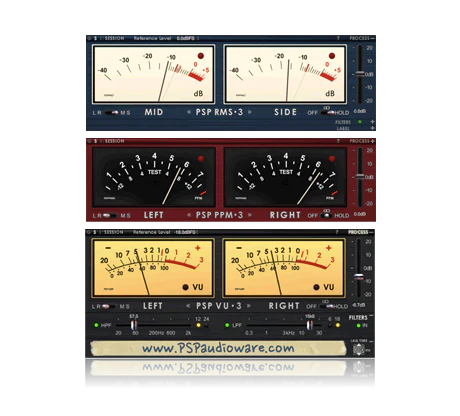The height and width of the screenshot is (416, 460).
Task: Reset the RIGHT VU meter overload LED
Action: point(316,287)
